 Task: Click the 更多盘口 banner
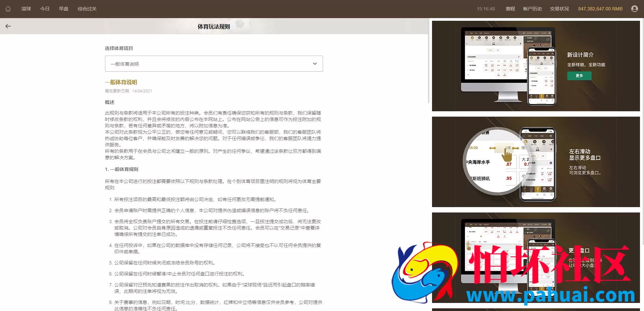(x=536, y=258)
